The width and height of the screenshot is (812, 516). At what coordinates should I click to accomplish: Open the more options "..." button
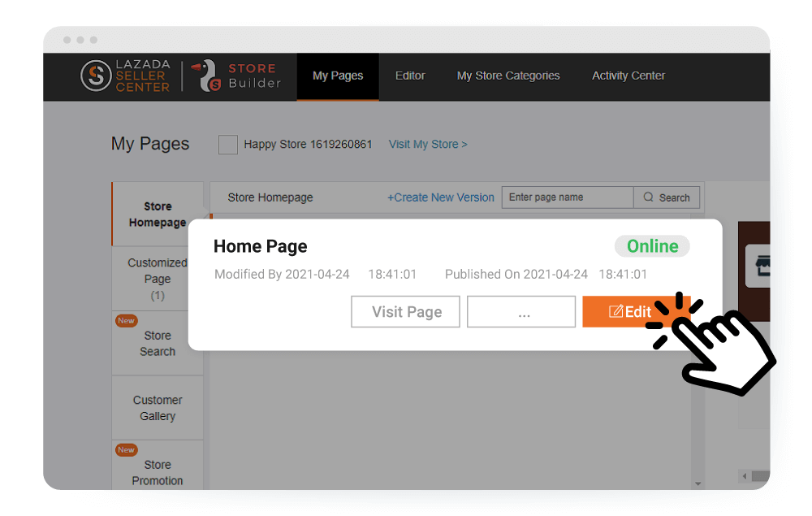click(521, 312)
